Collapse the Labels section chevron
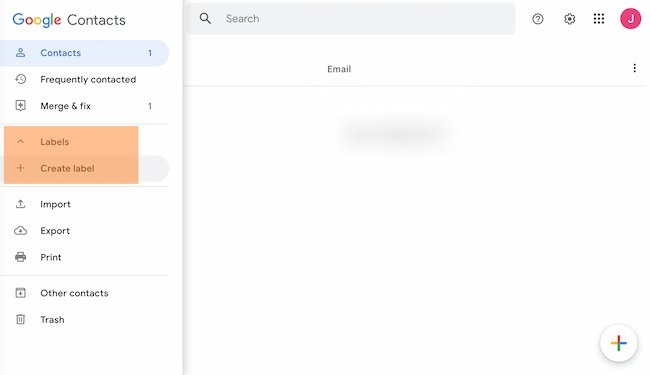The image size is (650, 375). click(x=20, y=142)
